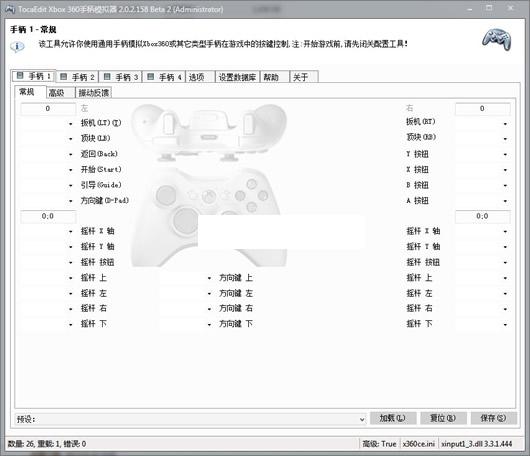Image resolution: width=530 pixels, height=456 pixels.
Task: Open the 选项 tab
Action: click(x=200, y=77)
